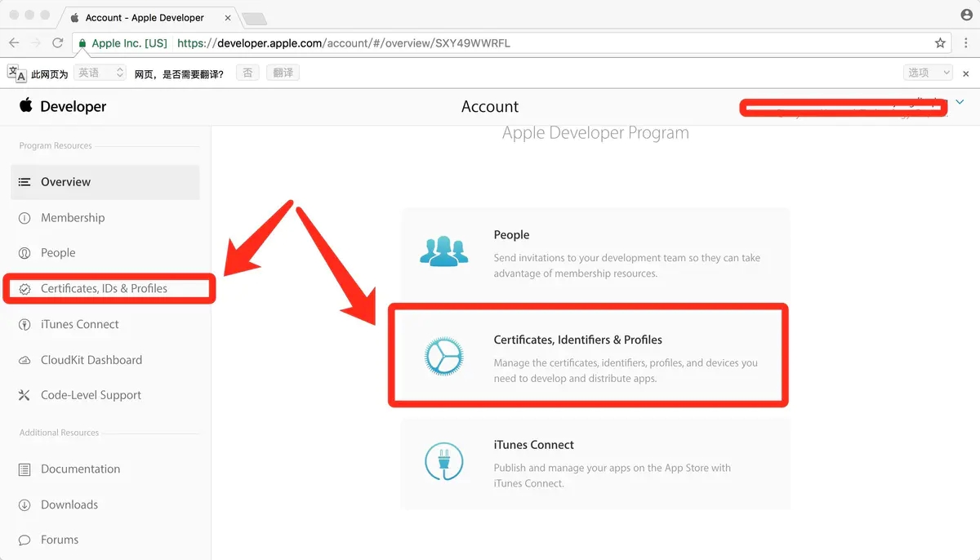Select Overview in the sidebar
Viewport: 980px width, 560px height.
coord(105,182)
